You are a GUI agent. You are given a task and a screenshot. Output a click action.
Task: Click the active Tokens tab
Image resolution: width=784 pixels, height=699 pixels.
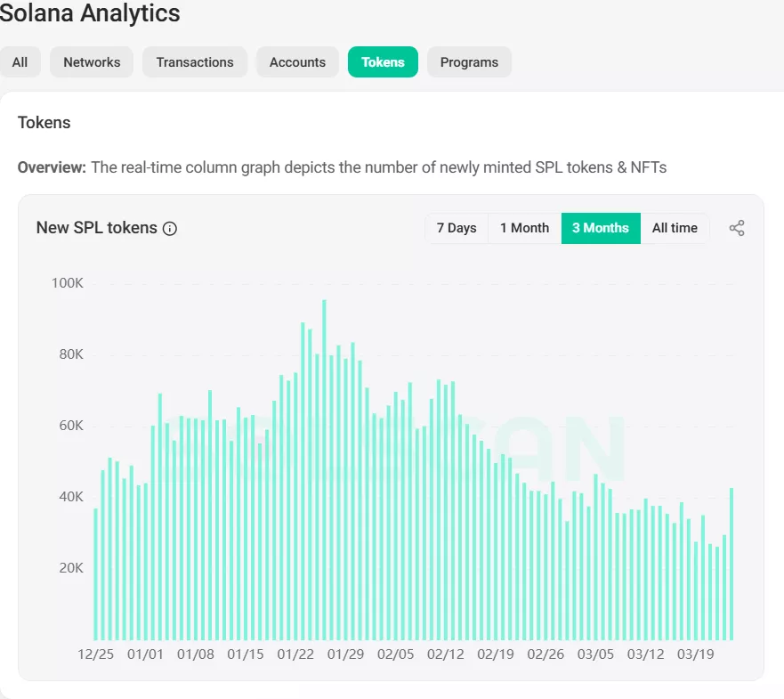point(383,62)
